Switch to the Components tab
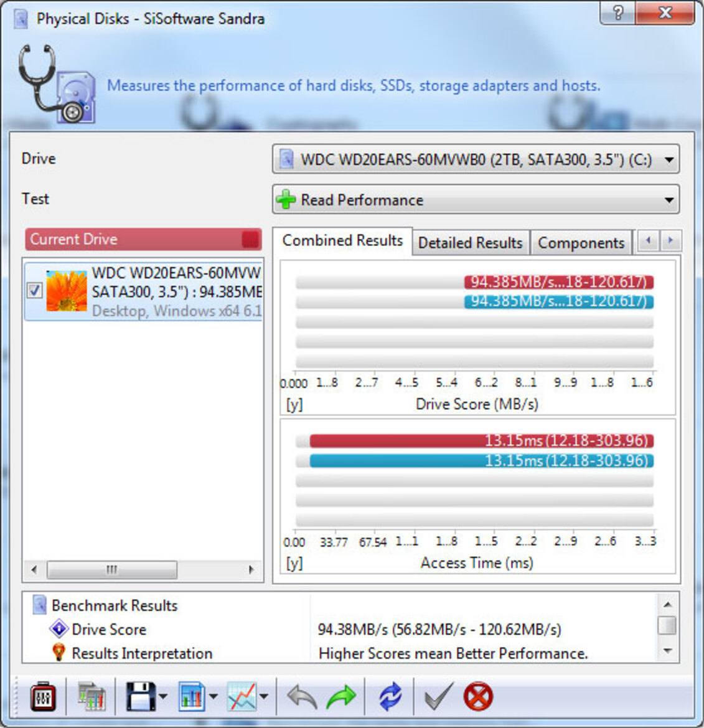The width and height of the screenshot is (704, 728). [x=581, y=243]
